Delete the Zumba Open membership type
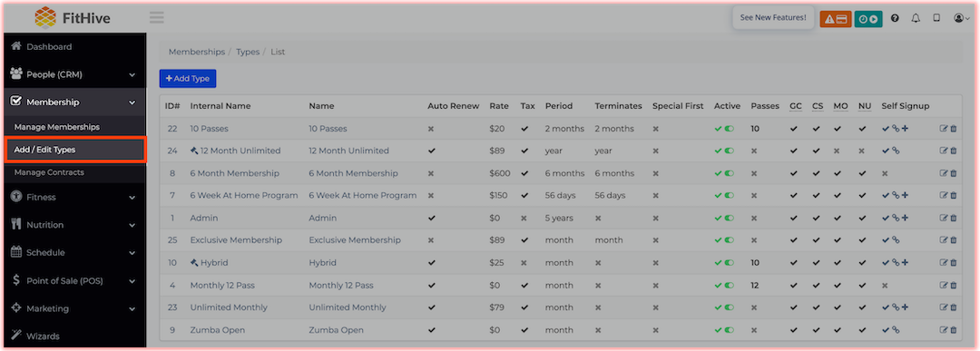Image resolution: width=980 pixels, height=351 pixels. (x=954, y=330)
